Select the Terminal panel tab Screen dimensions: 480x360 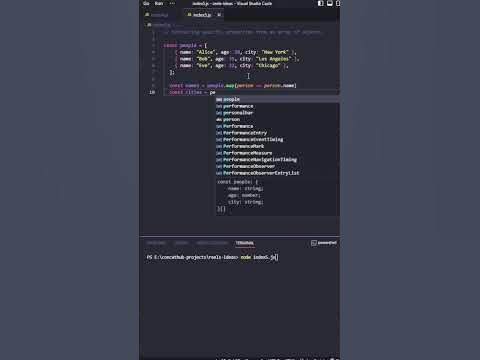[245, 243]
